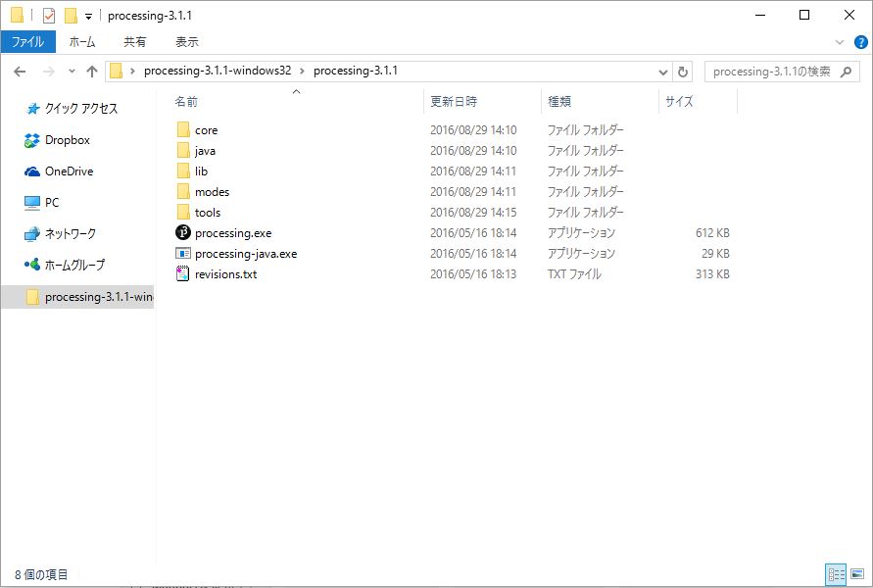Screen dimensions: 873x588
Task: Select the processing-java.exe file icon
Action: point(183,254)
